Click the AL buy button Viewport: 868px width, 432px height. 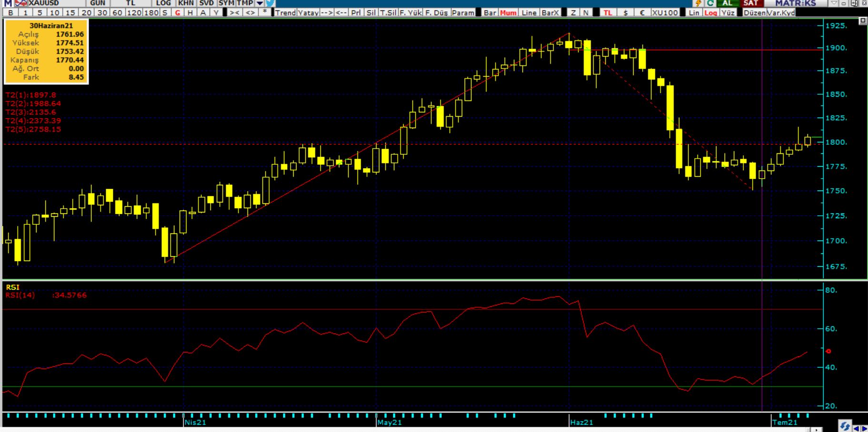727,3
